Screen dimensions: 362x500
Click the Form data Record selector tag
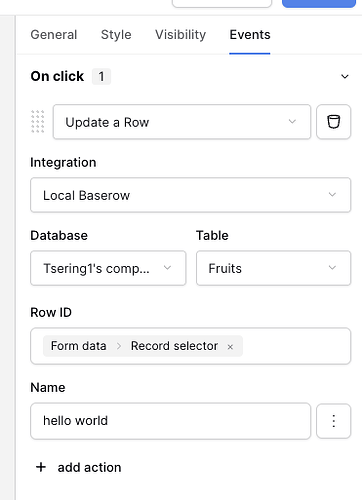point(143,346)
